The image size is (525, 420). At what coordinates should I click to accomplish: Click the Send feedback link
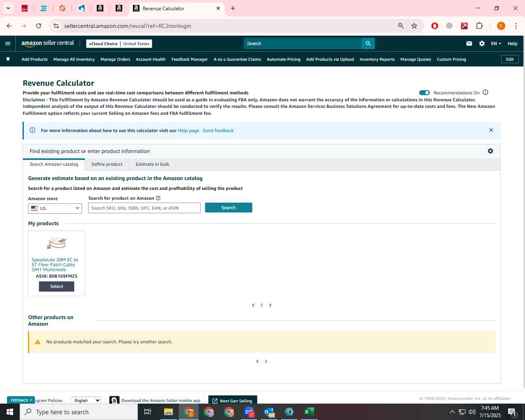tap(218, 130)
